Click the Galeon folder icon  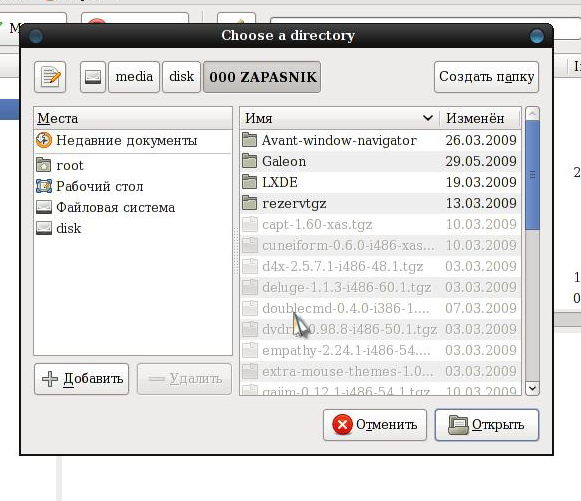click(x=249, y=161)
